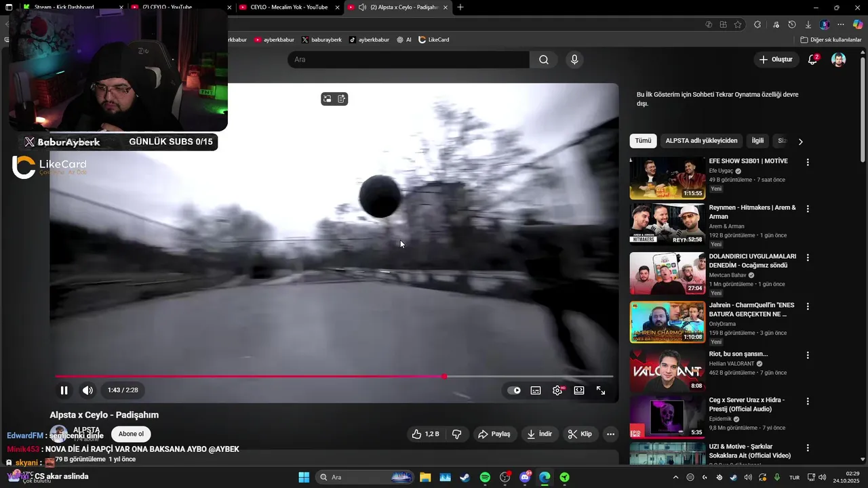
Task: Toggle the autoplay switch in player
Action: pos(514,390)
